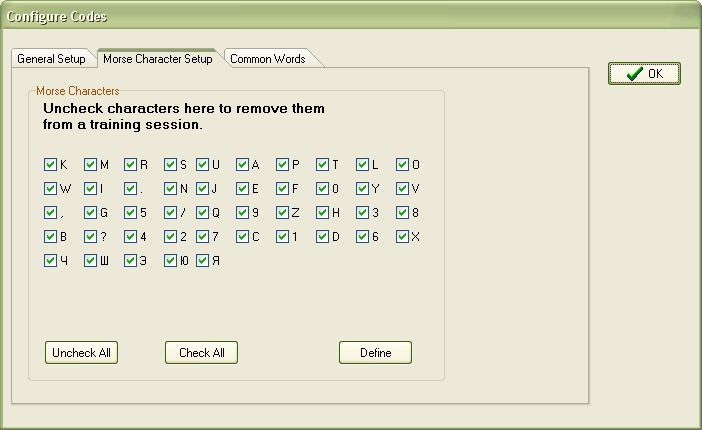Screen dimensions: 702x430
Task: Uncheck the Y character checkbox
Action: click(362, 189)
